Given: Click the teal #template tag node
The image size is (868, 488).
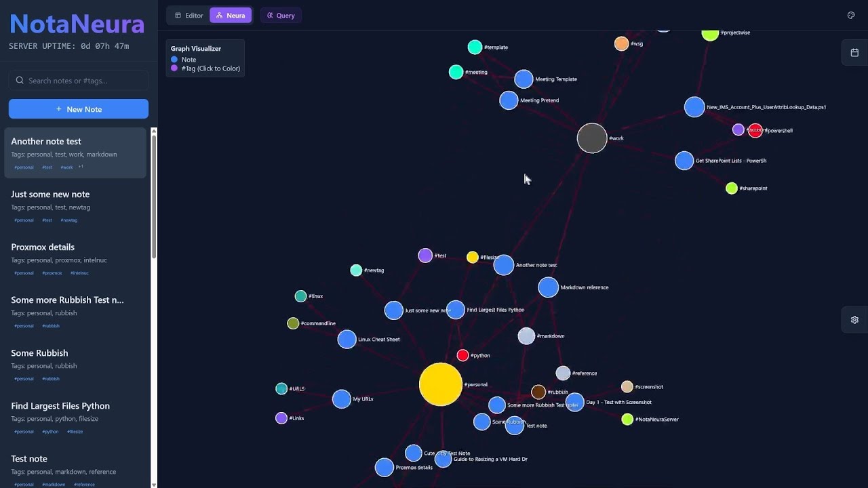Looking at the screenshot, I should 475,47.
